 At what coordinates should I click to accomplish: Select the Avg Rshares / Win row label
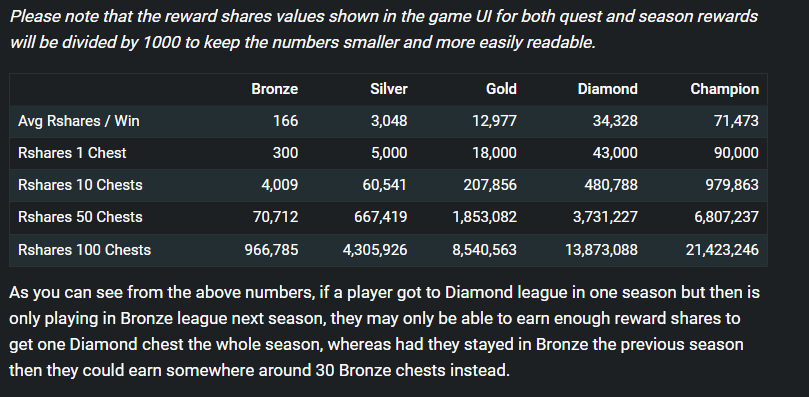[x=78, y=121]
